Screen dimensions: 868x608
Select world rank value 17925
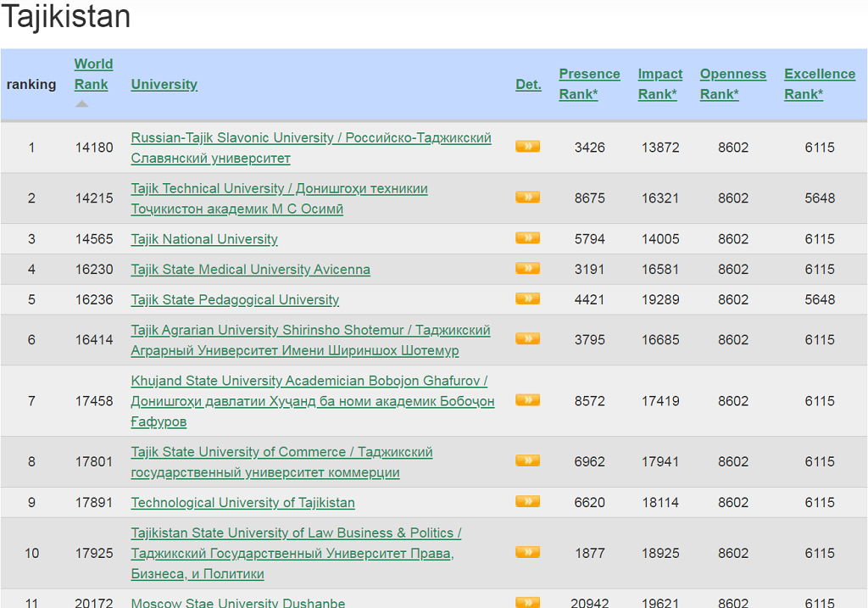click(94, 553)
